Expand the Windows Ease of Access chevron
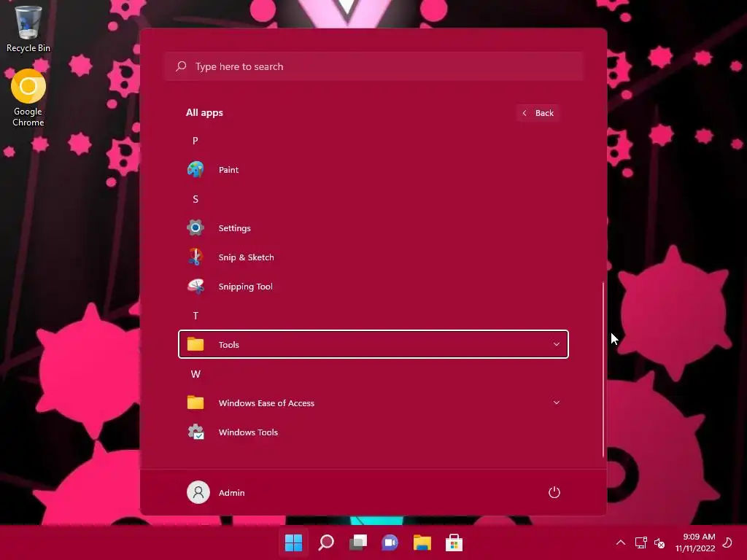 [x=557, y=402]
